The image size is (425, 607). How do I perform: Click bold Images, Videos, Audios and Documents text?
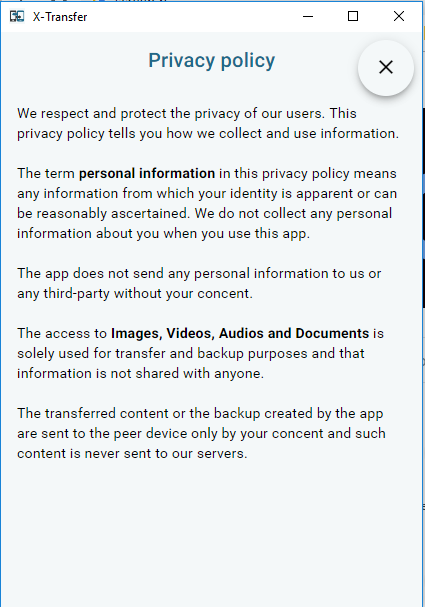click(240, 333)
